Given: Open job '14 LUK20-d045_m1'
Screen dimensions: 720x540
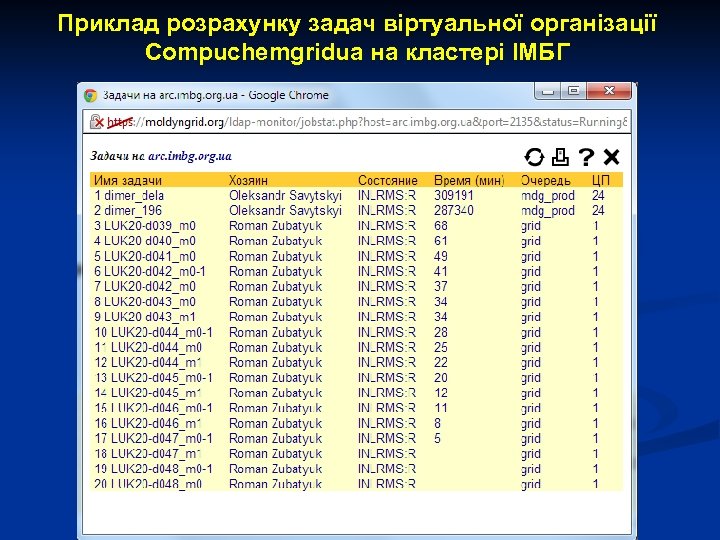Looking at the screenshot, I should point(148,393).
